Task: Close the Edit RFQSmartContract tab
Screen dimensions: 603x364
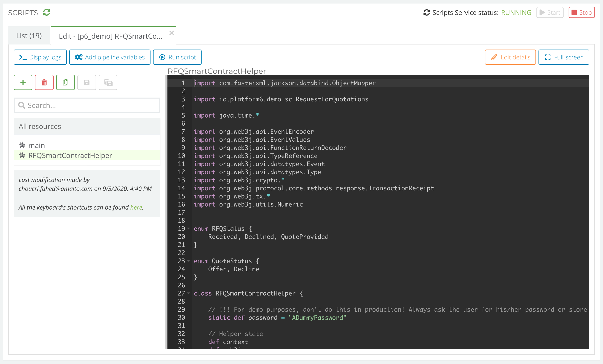Action: point(172,33)
